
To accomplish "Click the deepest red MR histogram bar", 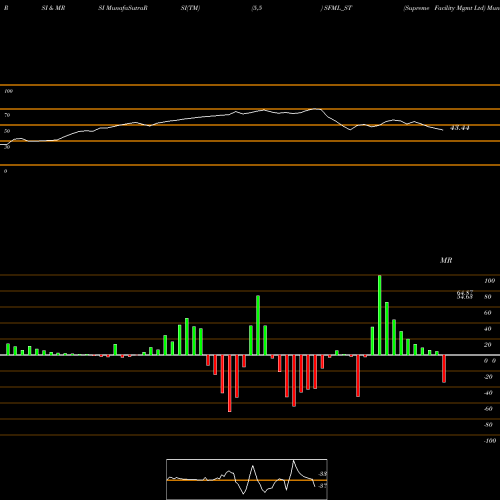I will coord(230,383).
